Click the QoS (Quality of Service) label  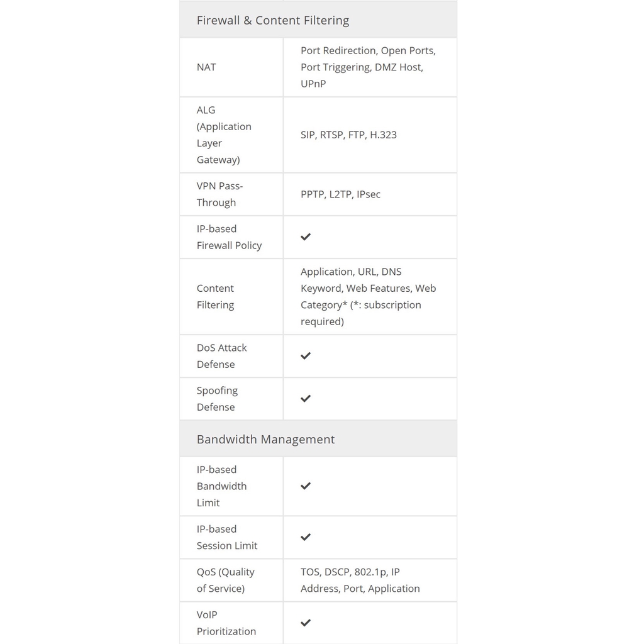click(x=225, y=580)
